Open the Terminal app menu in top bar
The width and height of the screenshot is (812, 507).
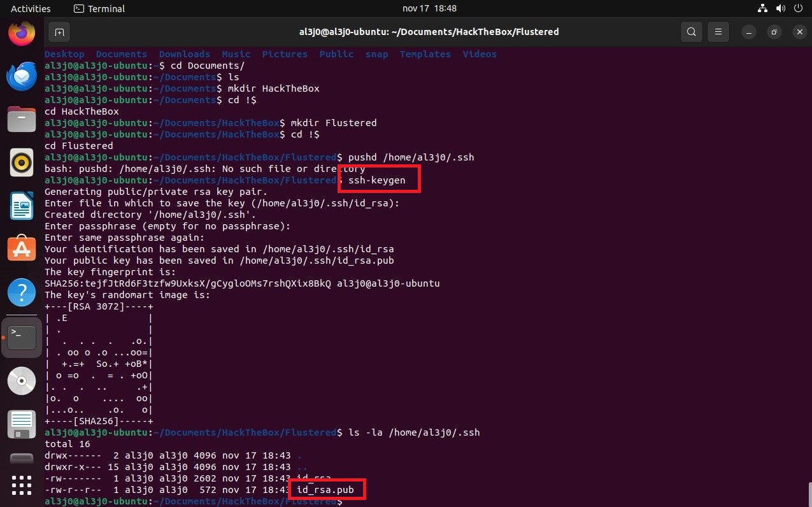pos(99,9)
